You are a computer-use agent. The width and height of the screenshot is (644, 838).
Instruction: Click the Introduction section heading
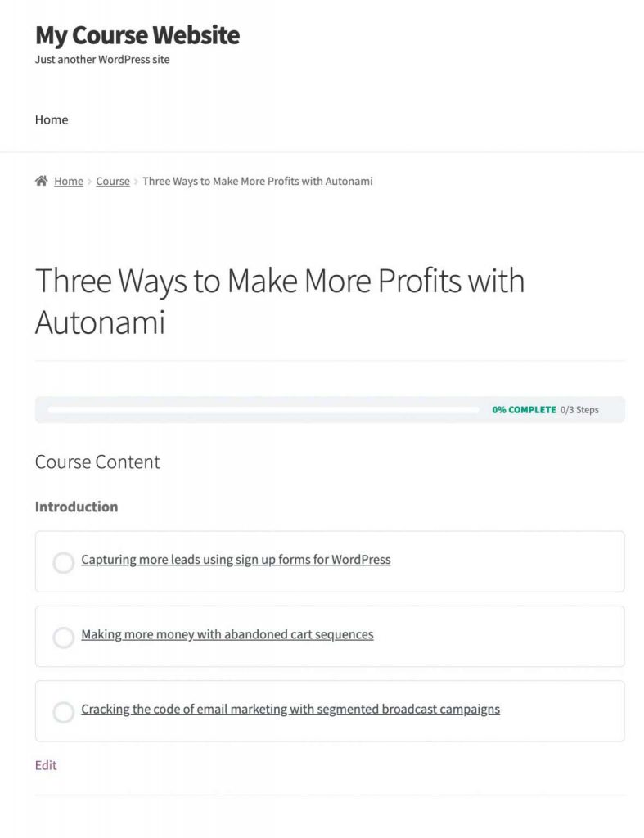(x=76, y=507)
